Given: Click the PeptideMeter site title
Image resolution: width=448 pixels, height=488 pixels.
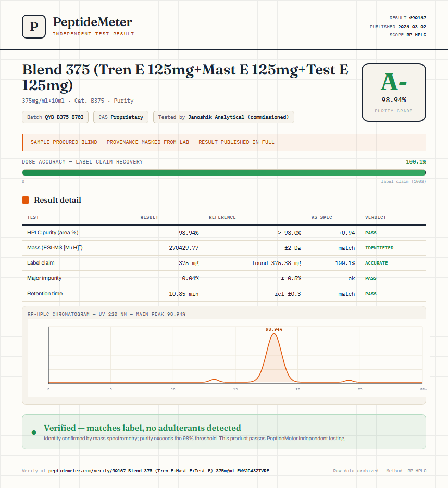Looking at the screenshot, I should (92, 22).
